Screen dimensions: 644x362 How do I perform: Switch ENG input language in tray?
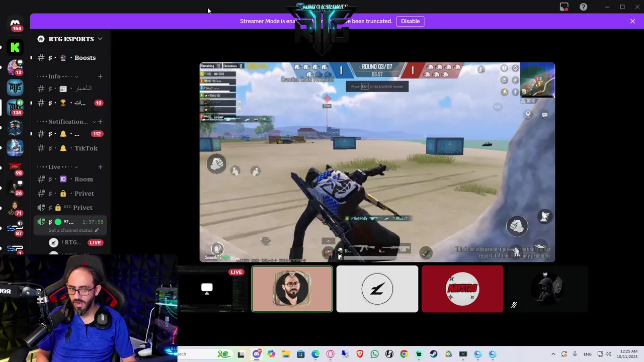pyautogui.click(x=588, y=354)
